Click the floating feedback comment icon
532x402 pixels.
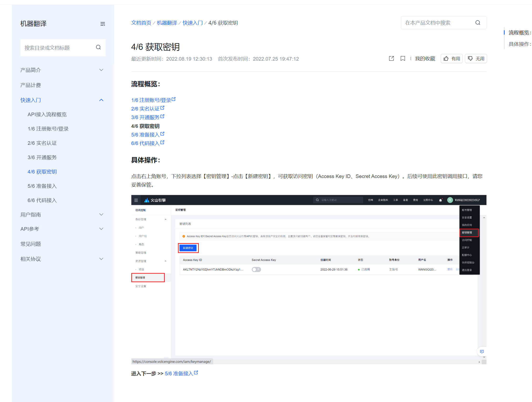coord(481,351)
